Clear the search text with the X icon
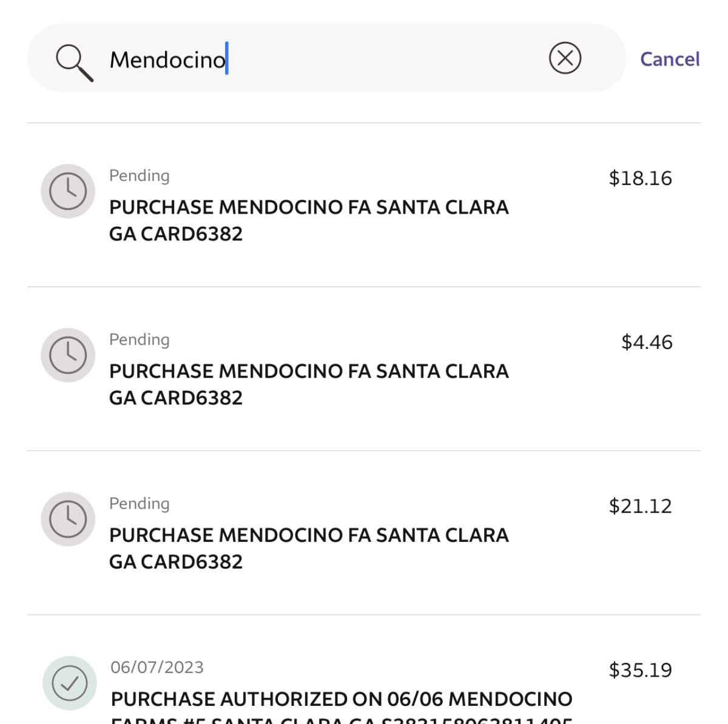 [x=565, y=58]
